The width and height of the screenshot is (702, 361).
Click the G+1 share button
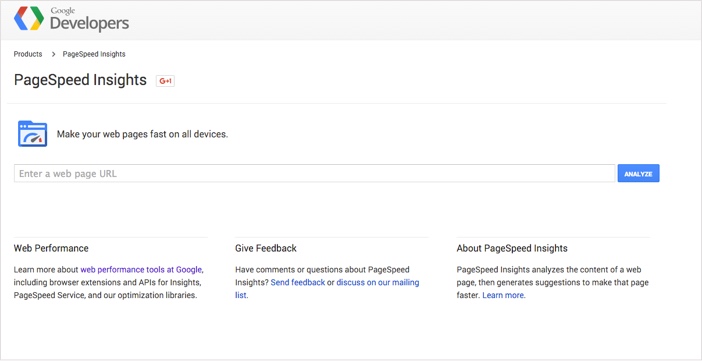click(165, 81)
